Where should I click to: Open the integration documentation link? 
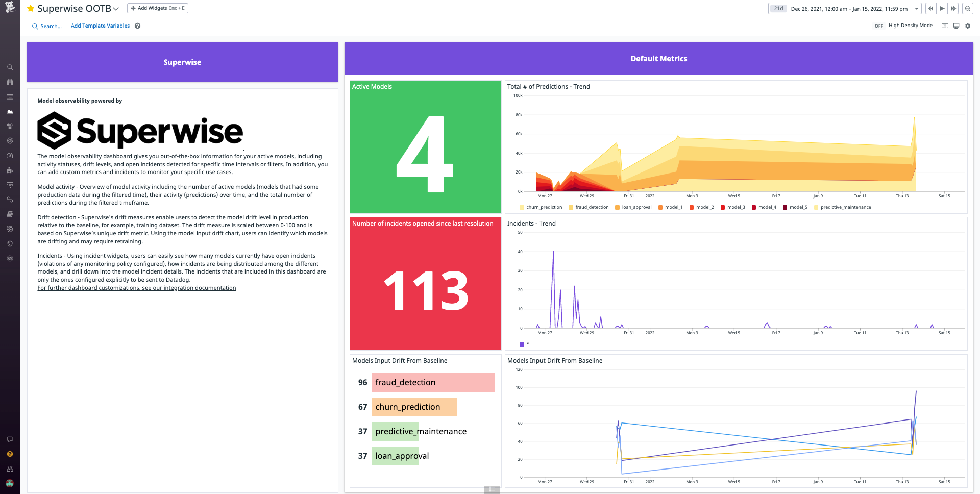point(136,287)
